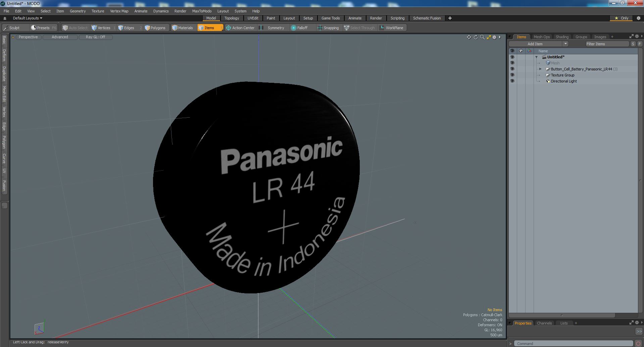Image resolution: width=644 pixels, height=347 pixels.
Task: Click the Add Item button
Action: [535, 44]
